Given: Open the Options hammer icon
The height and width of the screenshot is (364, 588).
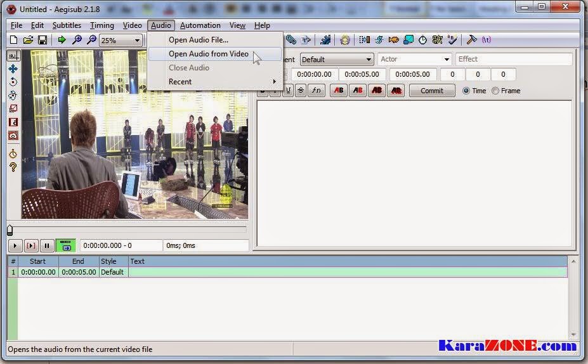Looking at the screenshot, I should pyautogui.click(x=471, y=40).
